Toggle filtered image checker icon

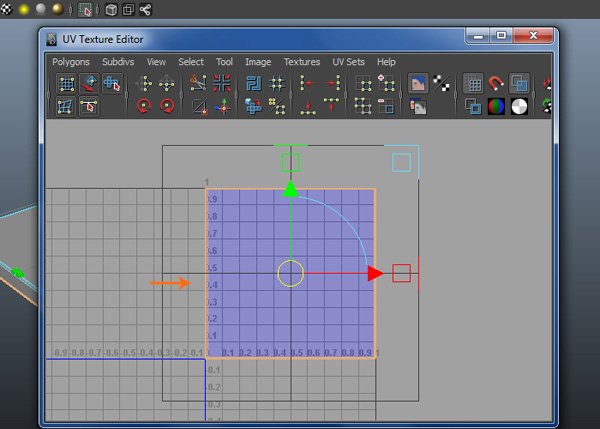click(x=441, y=83)
